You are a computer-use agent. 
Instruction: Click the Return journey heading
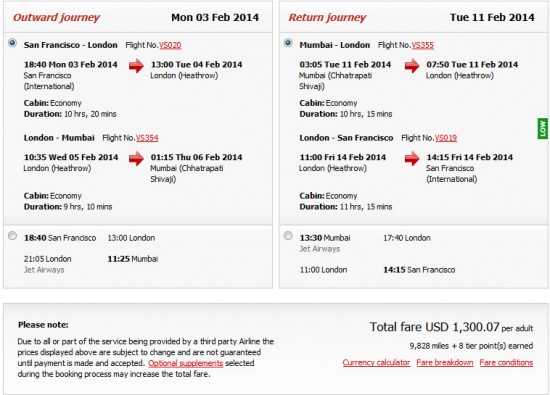pos(327,18)
